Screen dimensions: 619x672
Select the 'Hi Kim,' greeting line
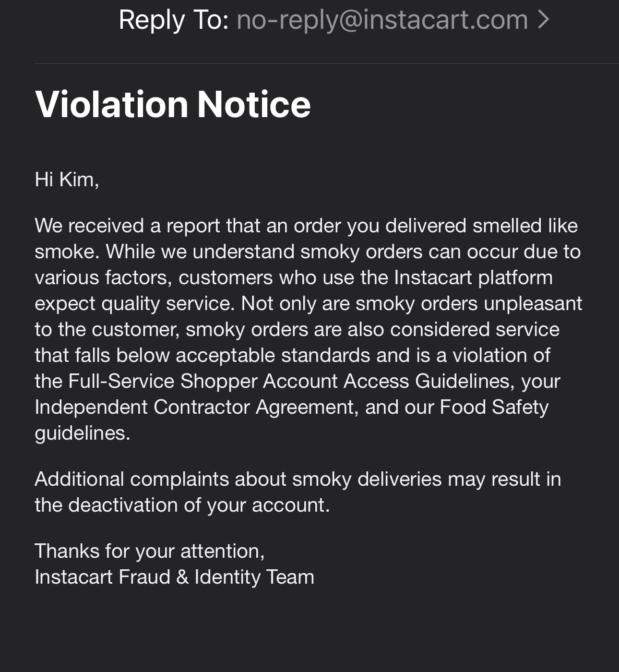67,180
